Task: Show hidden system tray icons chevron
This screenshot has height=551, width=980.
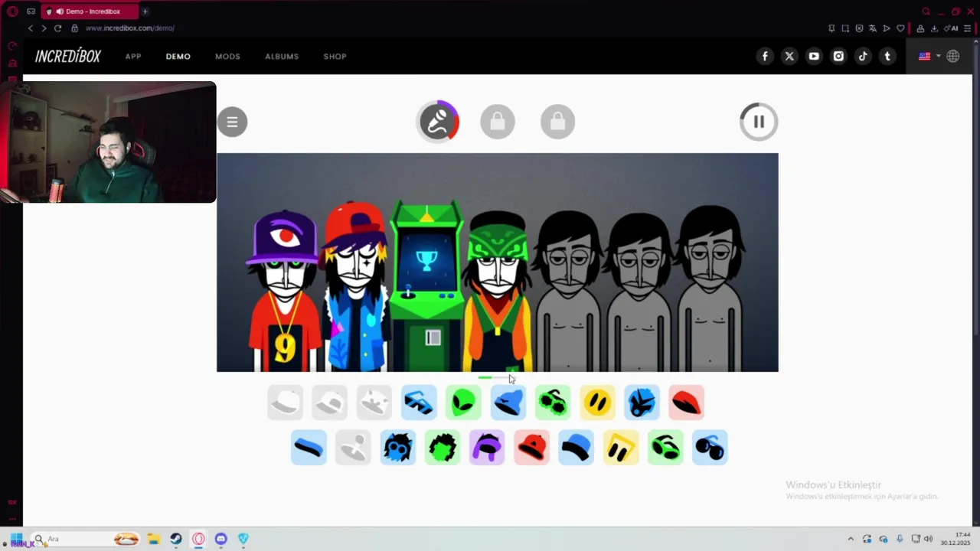Action: (850, 539)
